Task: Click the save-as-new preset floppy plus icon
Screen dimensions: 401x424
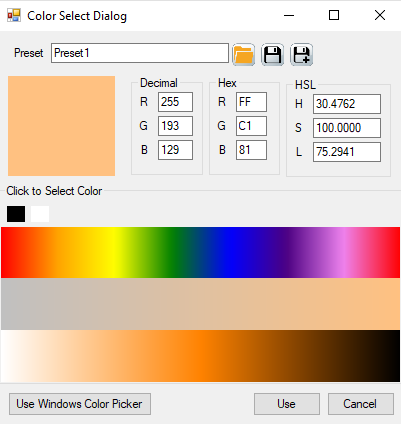Action: click(x=302, y=54)
